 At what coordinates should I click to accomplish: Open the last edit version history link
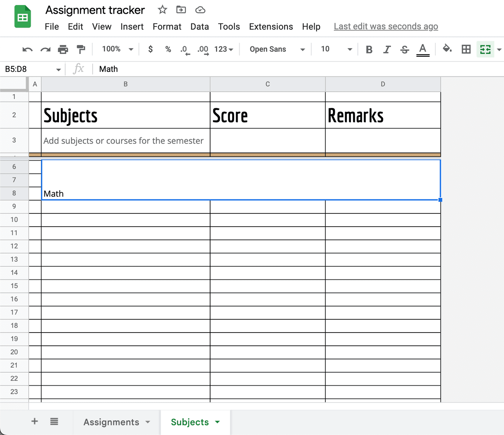[386, 26]
